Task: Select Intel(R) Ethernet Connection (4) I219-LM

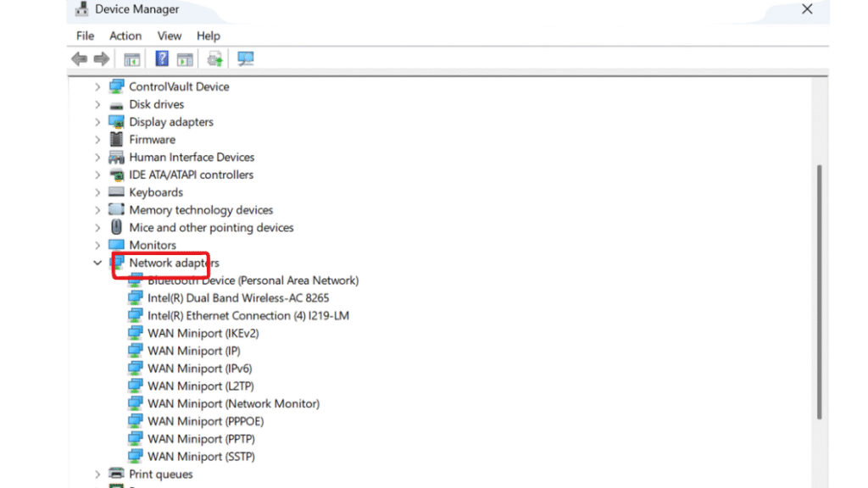Action: pos(248,316)
